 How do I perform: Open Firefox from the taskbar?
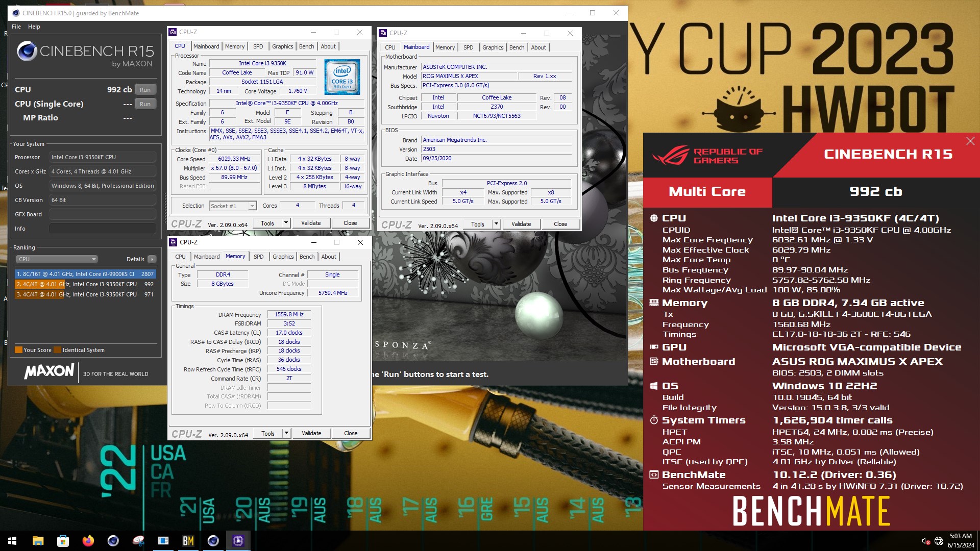pyautogui.click(x=88, y=541)
